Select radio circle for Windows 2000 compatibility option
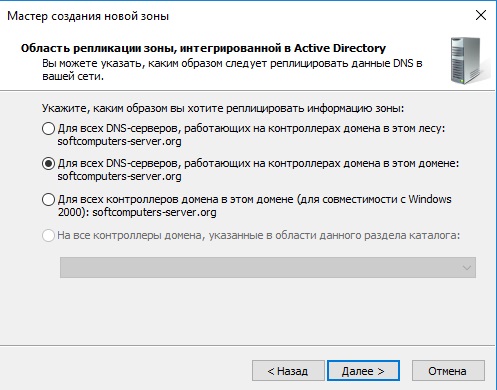497x390 pixels. point(48,199)
